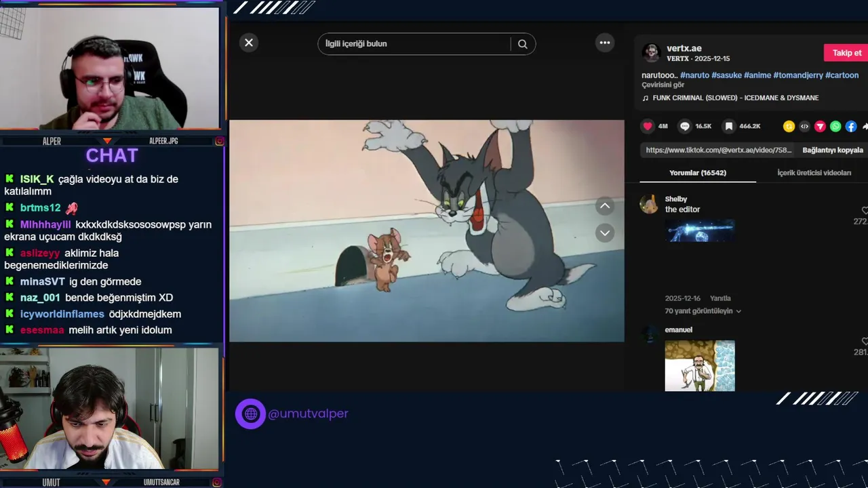The height and width of the screenshot is (488, 868).
Task: Click the 2025-12-16 comment date
Action: [682, 298]
